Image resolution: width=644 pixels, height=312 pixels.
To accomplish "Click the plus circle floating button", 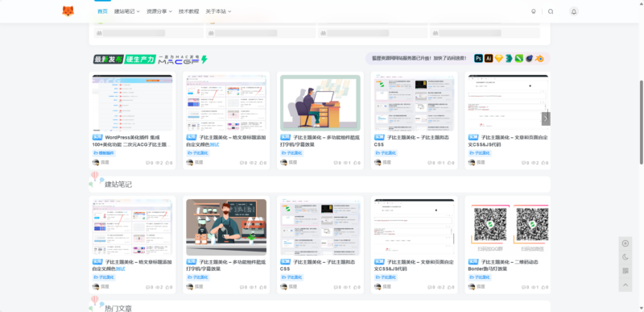I will point(625,243).
